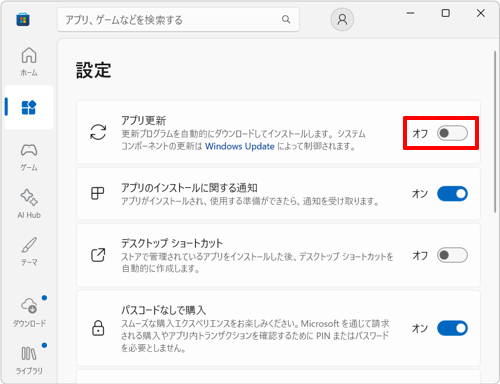Click the デスクトップ ショートカット title text

click(172, 243)
